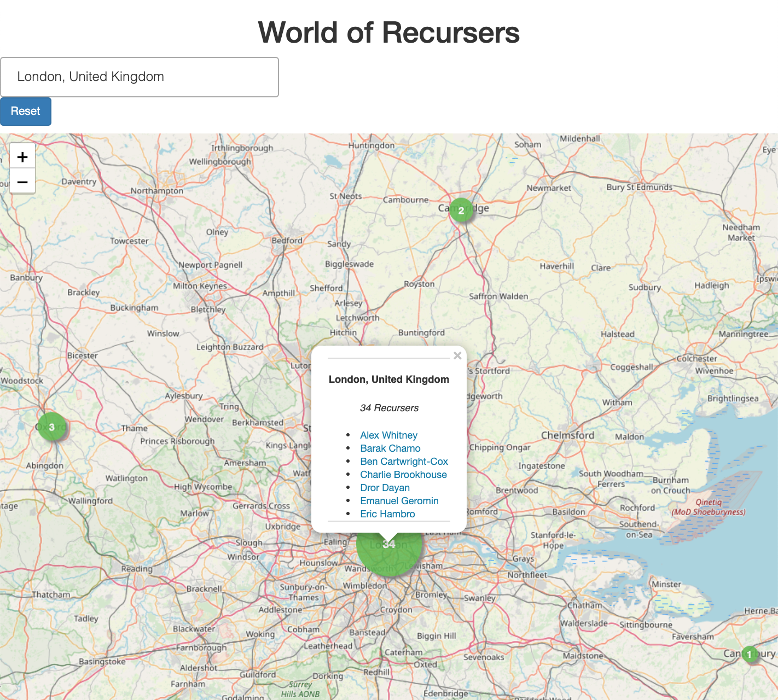Viewport: 778px width, 700px height.
Task: Click the 34 Recursers count text
Action: [389, 408]
